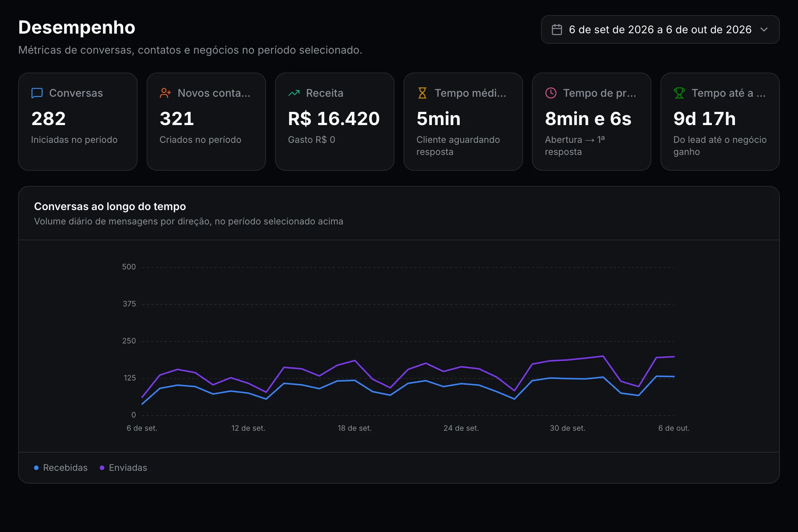
Task: Select the 9d 17h time-to-win card
Action: tap(720, 122)
